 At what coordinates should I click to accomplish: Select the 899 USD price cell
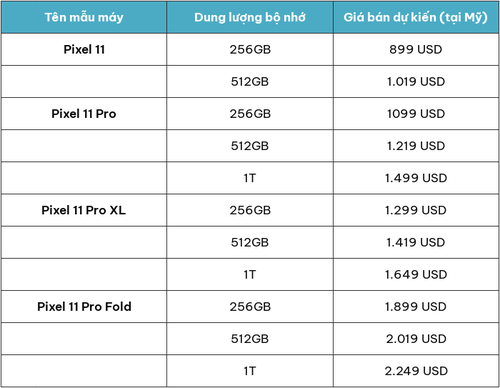click(416, 49)
